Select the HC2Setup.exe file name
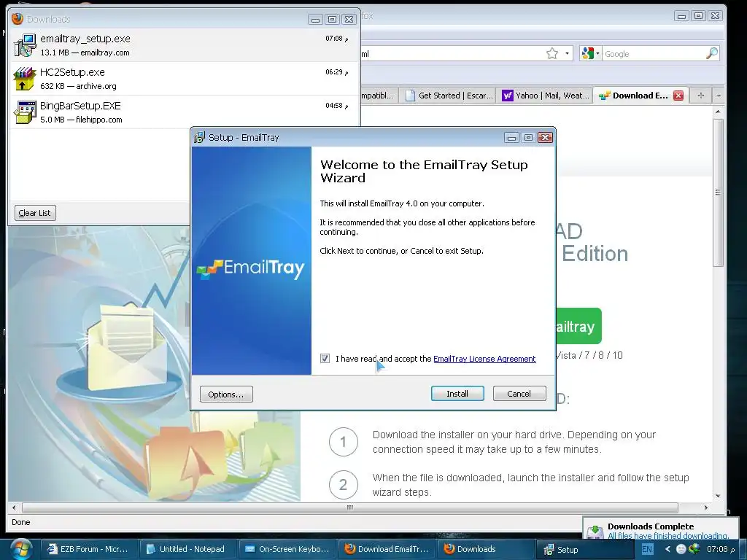The height and width of the screenshot is (560, 747). [x=72, y=72]
